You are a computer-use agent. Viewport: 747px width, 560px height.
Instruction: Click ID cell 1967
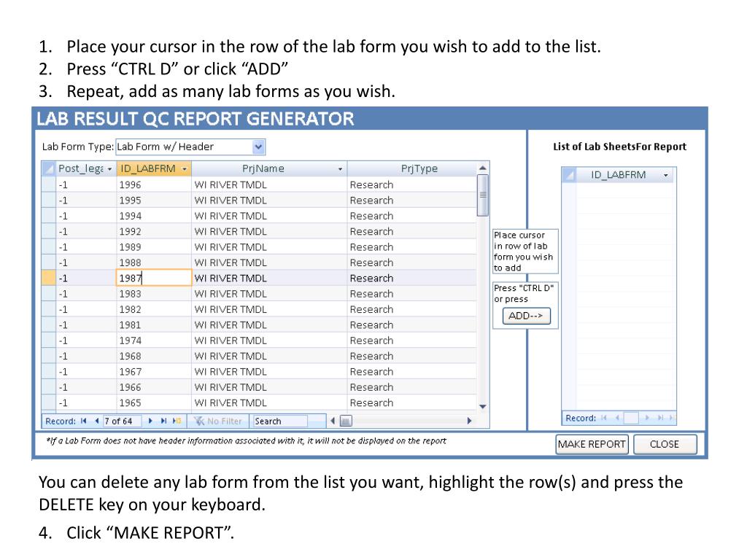153,372
